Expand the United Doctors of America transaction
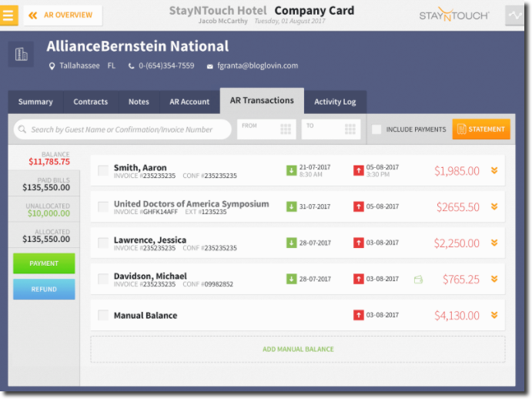The width and height of the screenshot is (532, 399). tap(494, 206)
